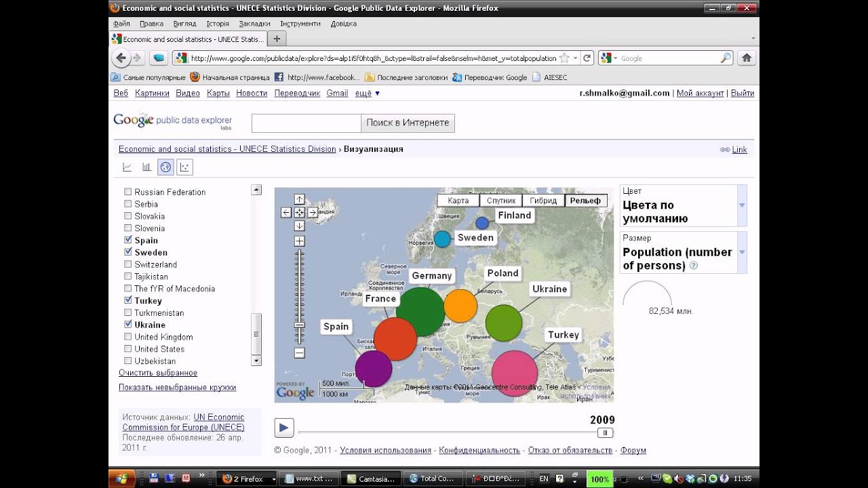Image resolution: width=868 pixels, height=488 pixels.
Task: Click the search magnifier in Google search box
Action: [x=726, y=58]
